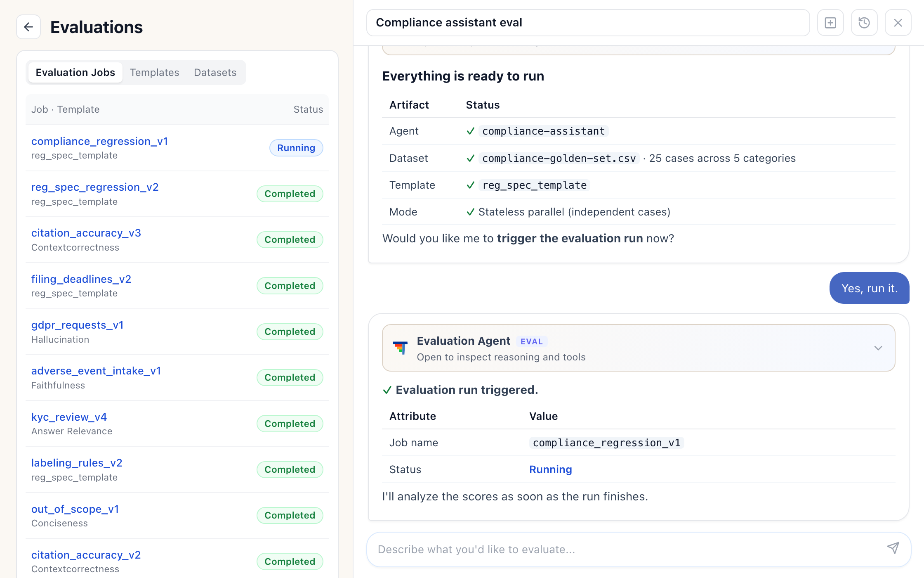Open reg_spec_regression_v2 job
Screen dimensions: 924x578
click(x=95, y=187)
